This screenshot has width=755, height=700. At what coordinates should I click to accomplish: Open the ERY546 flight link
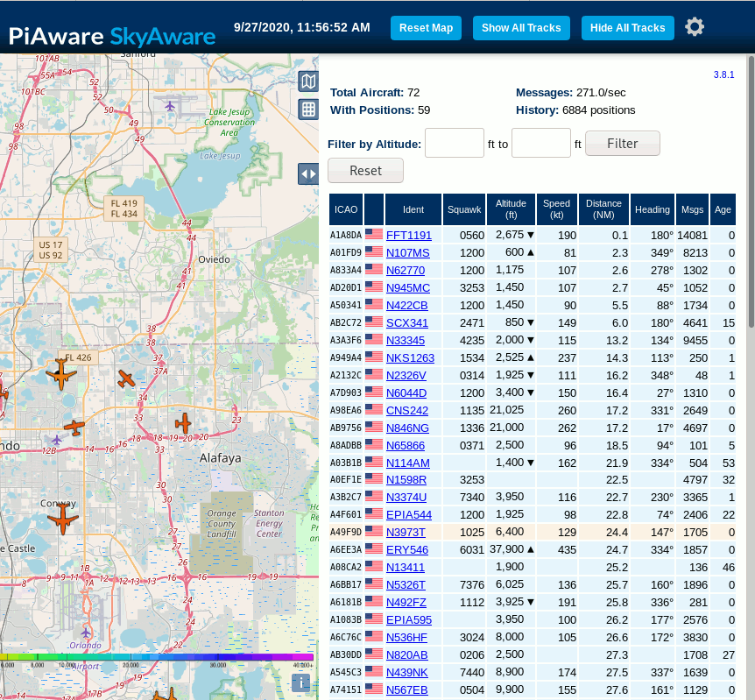[x=407, y=549]
